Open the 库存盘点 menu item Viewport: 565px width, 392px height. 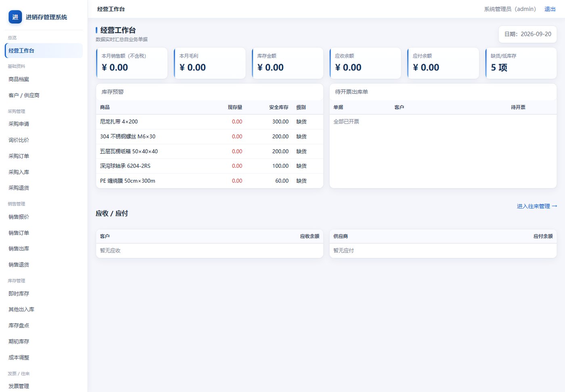[44, 325]
